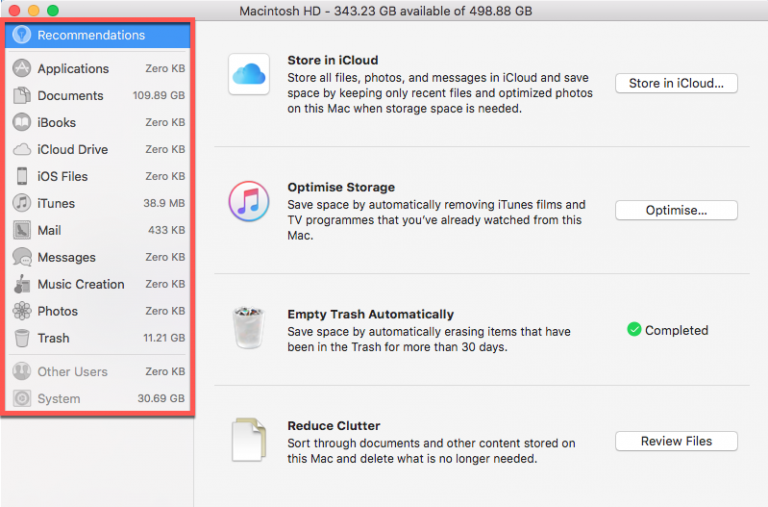This screenshot has height=507, width=768.
Task: Click the Documents sidebar icon
Action: (x=22, y=95)
